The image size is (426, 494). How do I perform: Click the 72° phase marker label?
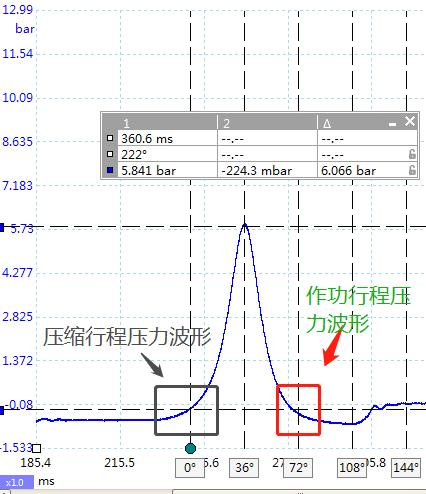(x=298, y=468)
